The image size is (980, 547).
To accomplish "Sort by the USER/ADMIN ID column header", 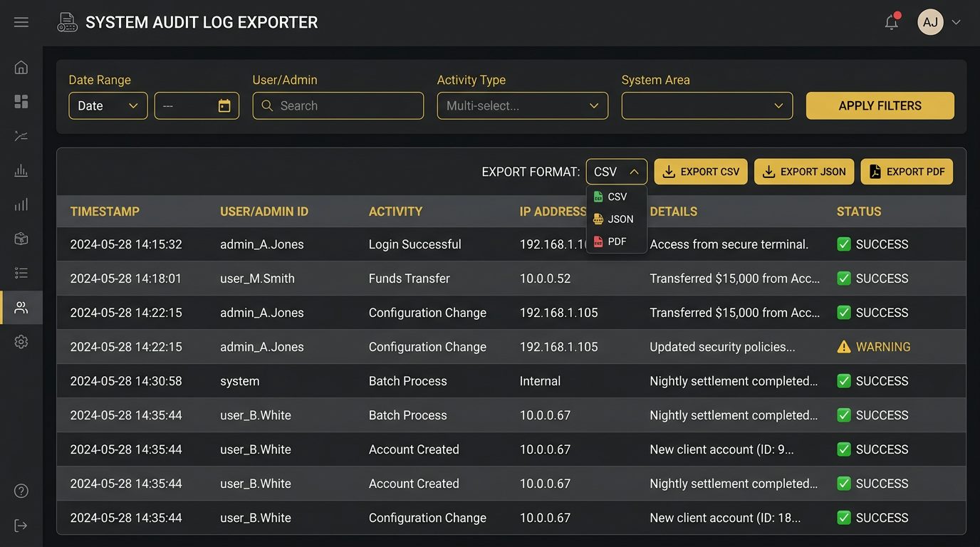I will click(x=264, y=212).
